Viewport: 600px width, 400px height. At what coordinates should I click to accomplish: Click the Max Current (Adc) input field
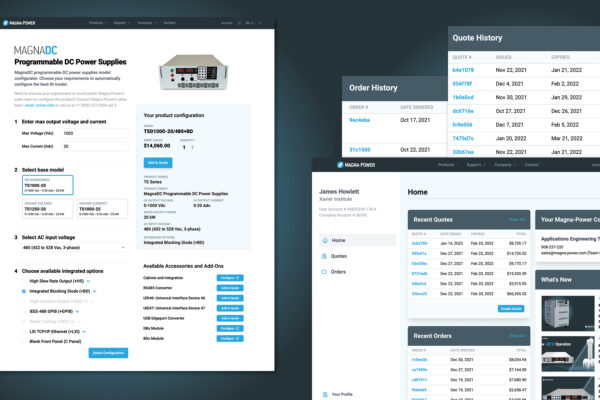(95, 146)
